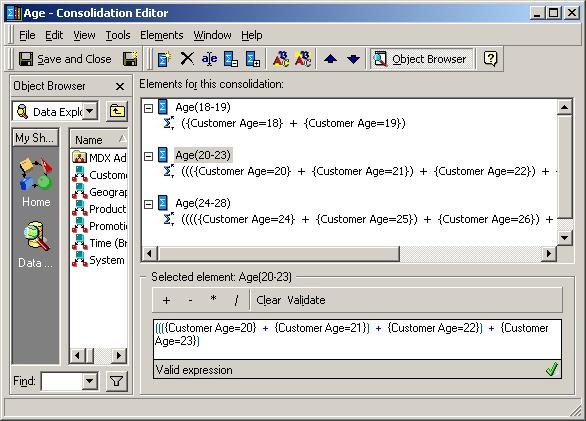Click the rename element icon
Viewport: 586px width, 421px height.
(x=209, y=59)
